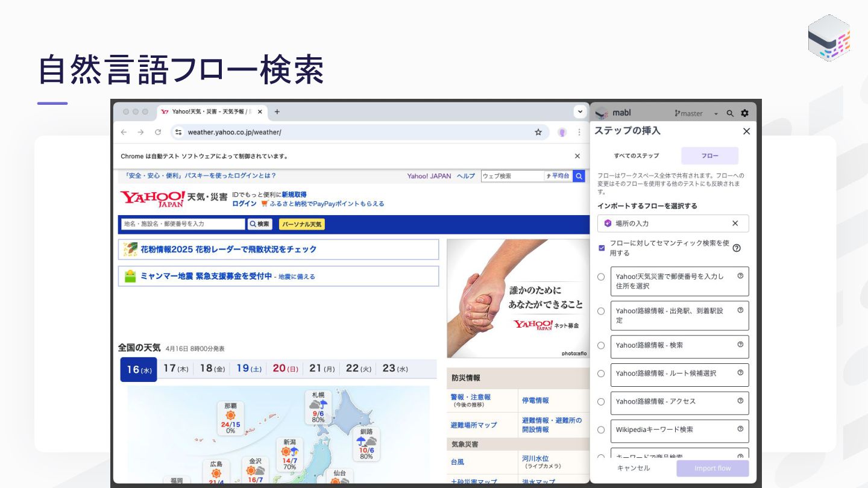Viewport: 868px width, 488px height.
Task: Open help for Yahoo!路線情報 - 検索 flow
Action: coord(740,345)
